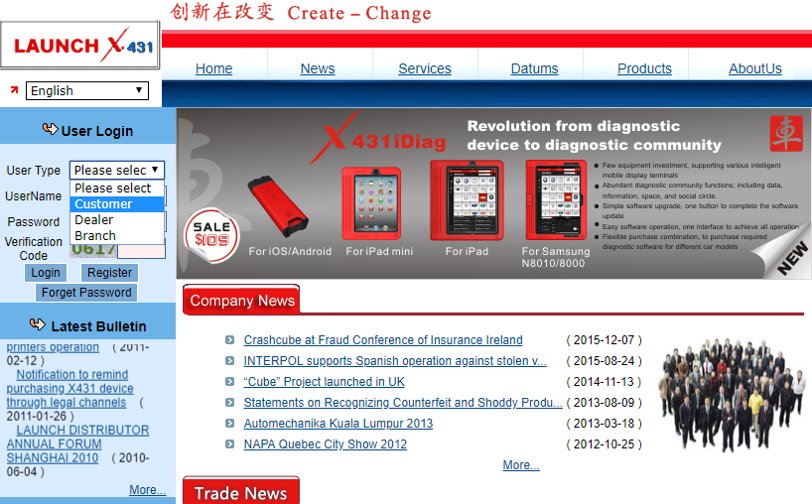812x504 pixels.
Task: Open the Products menu
Action: 644,68
